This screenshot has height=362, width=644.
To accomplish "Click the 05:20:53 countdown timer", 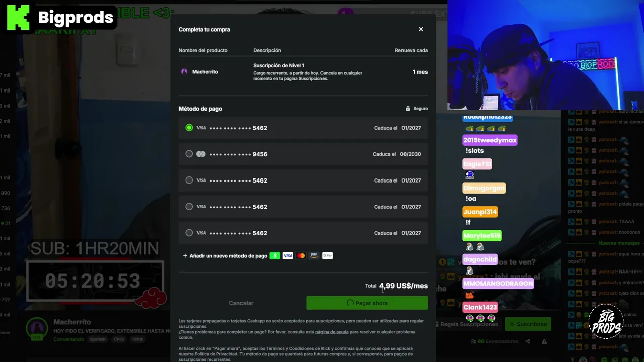I will (93, 281).
